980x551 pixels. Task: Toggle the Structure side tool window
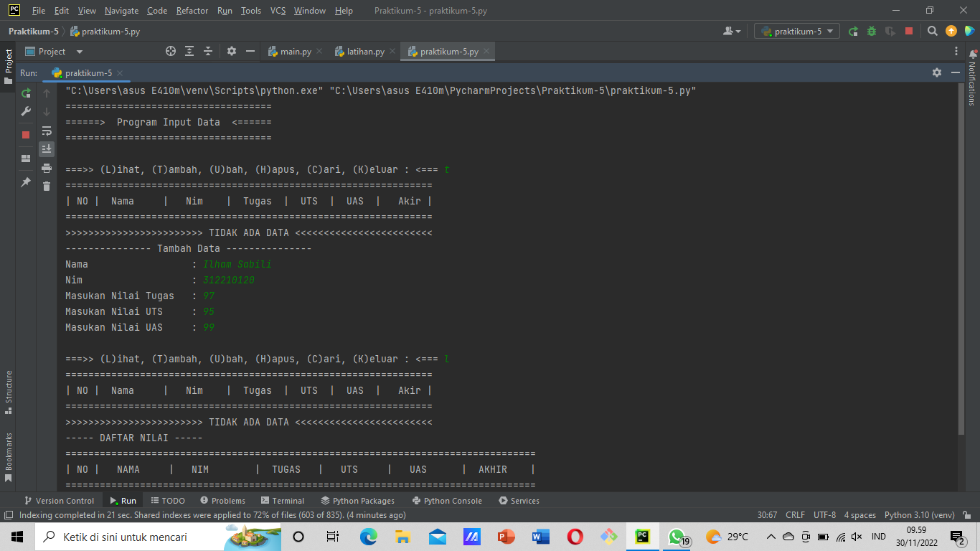point(9,392)
